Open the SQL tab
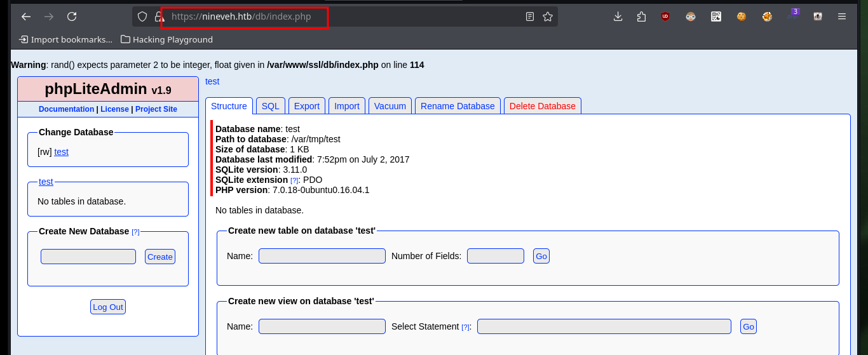The height and width of the screenshot is (355, 868). click(x=271, y=106)
